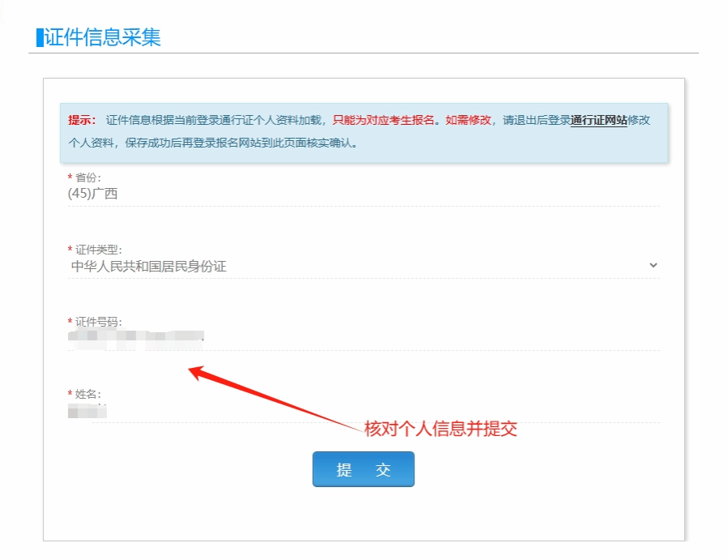This screenshot has height=560, width=728.
Task: Click the 提交 submit button
Action: 363,469
